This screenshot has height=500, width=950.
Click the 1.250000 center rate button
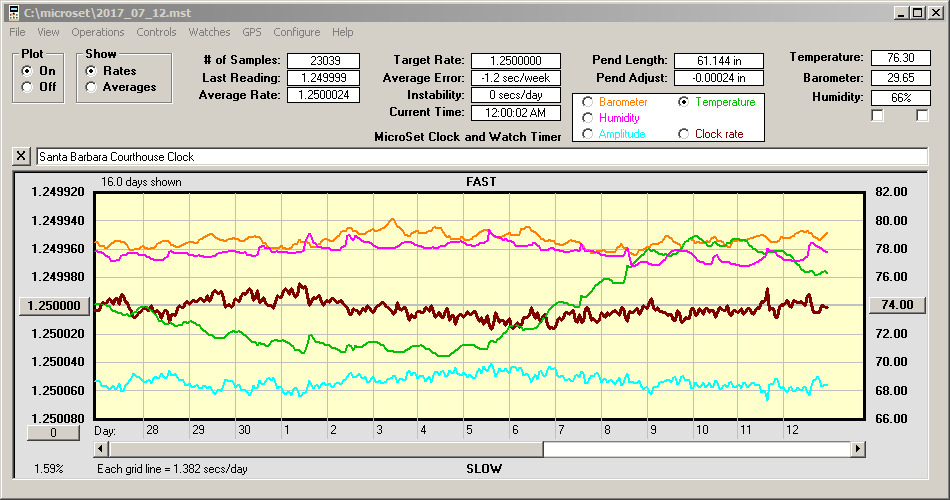pos(54,305)
